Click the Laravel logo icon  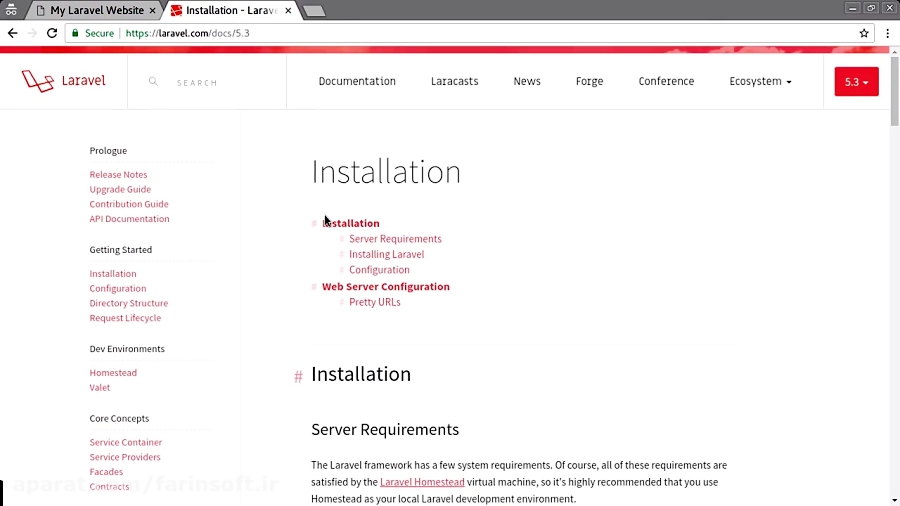coord(37,81)
